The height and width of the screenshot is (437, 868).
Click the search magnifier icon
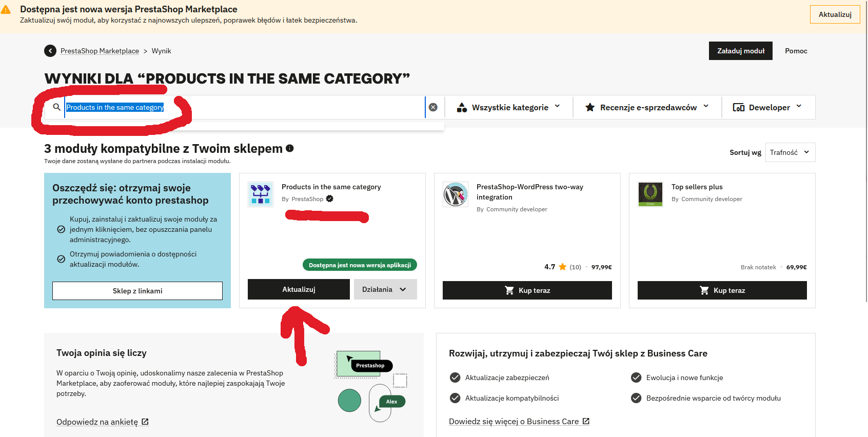[56, 107]
